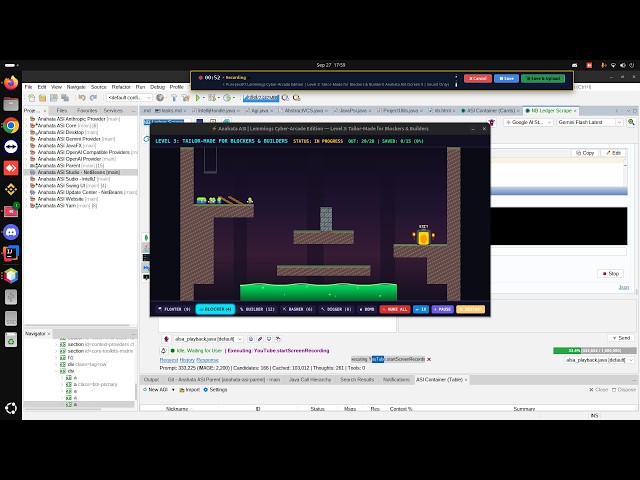The height and width of the screenshot is (480, 640).
Task: Click the Debug Project icon
Action: pos(211,98)
